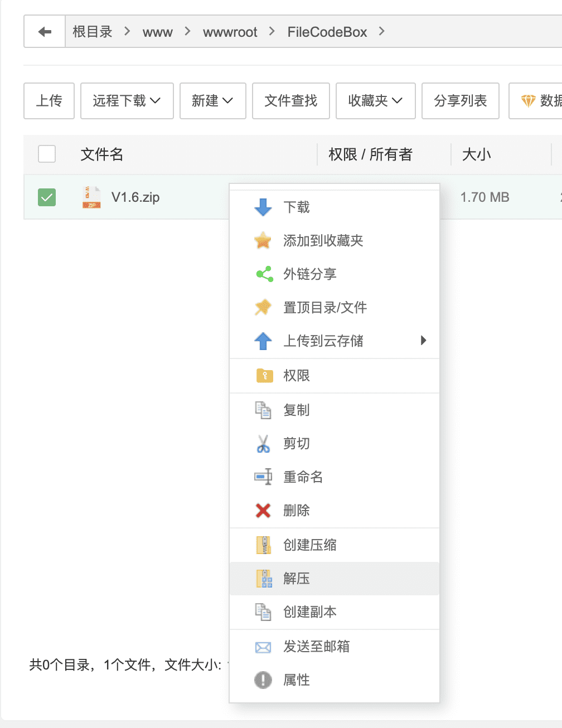Screen dimensions: 562x728
Task: Click the red X delete icon
Action: click(x=263, y=511)
